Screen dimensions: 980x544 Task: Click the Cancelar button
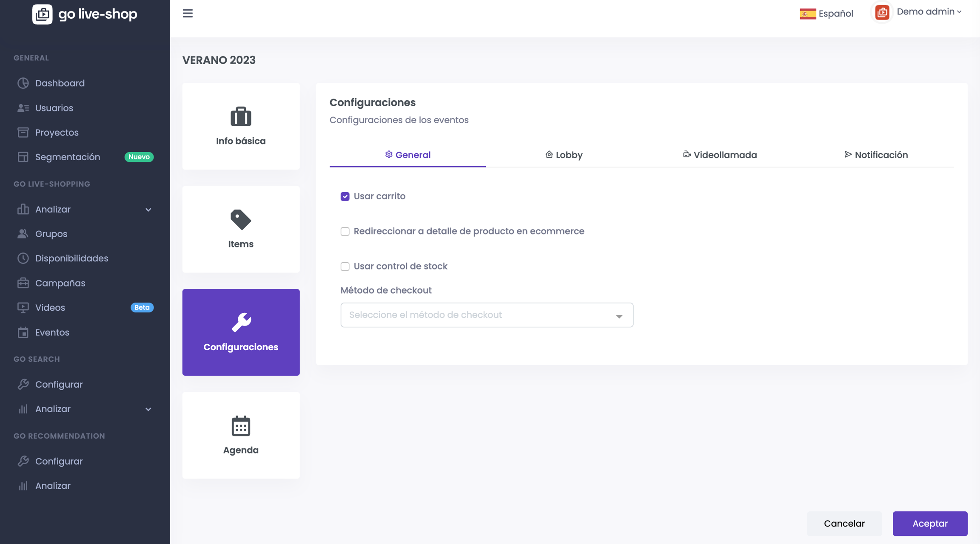(x=844, y=524)
